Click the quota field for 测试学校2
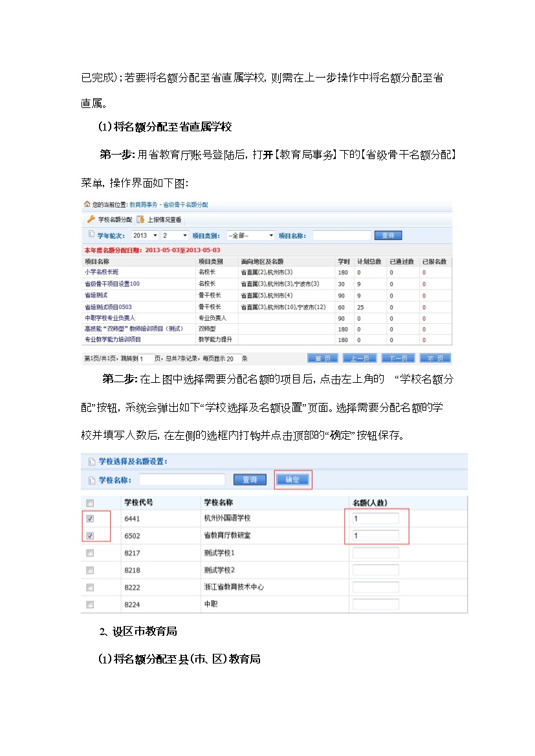The image size is (535, 756). [375, 570]
